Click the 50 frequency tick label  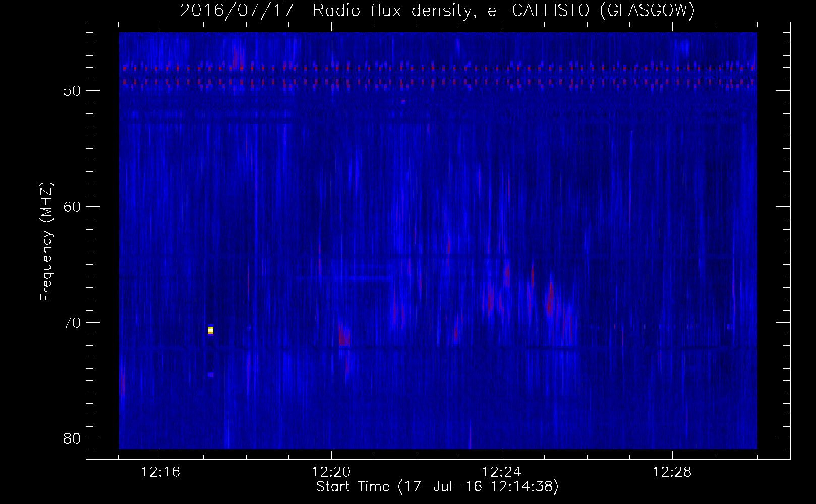tap(72, 91)
